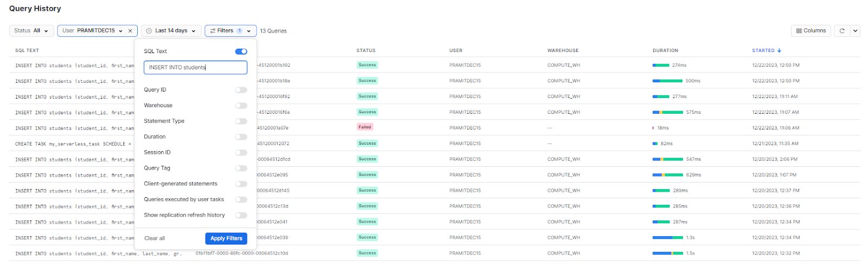
Task: Click the Started column sort arrow
Action: (780, 50)
